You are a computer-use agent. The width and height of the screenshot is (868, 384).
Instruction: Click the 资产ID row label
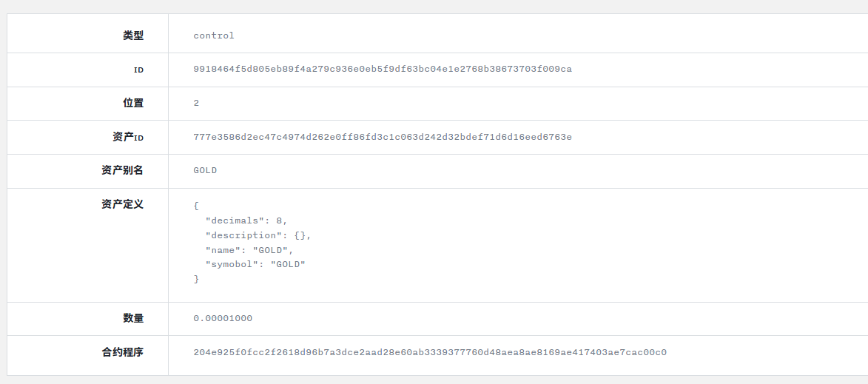point(128,137)
